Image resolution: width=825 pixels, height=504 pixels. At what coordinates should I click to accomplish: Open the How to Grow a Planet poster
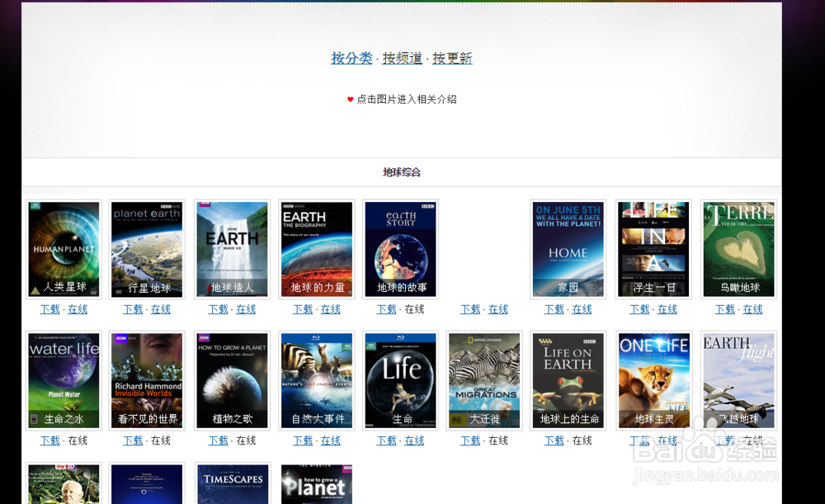coord(317,484)
